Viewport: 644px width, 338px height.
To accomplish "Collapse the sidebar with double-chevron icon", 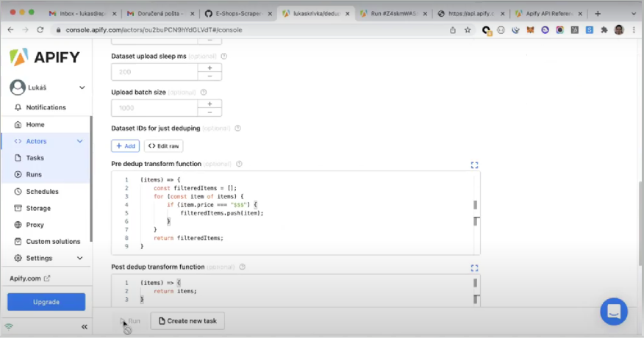I will click(85, 327).
